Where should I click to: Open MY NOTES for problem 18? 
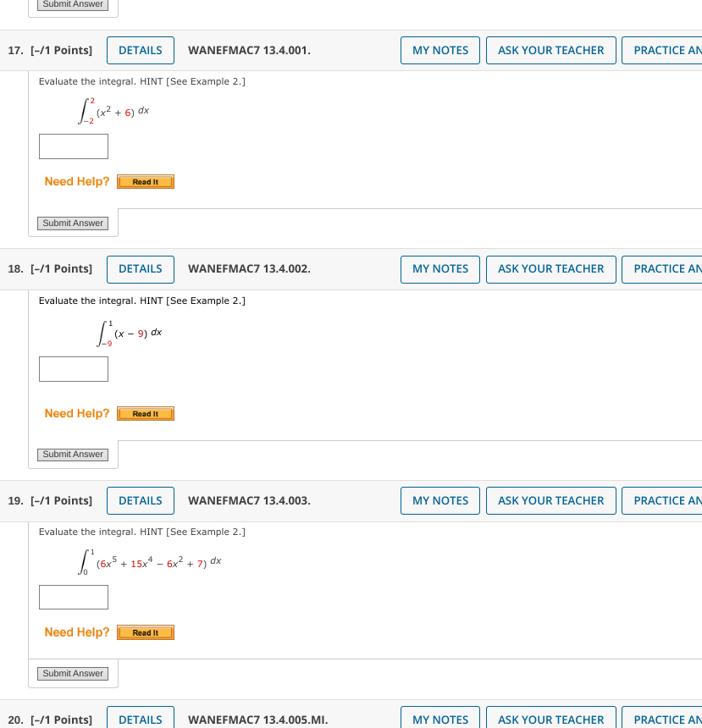pos(439,269)
